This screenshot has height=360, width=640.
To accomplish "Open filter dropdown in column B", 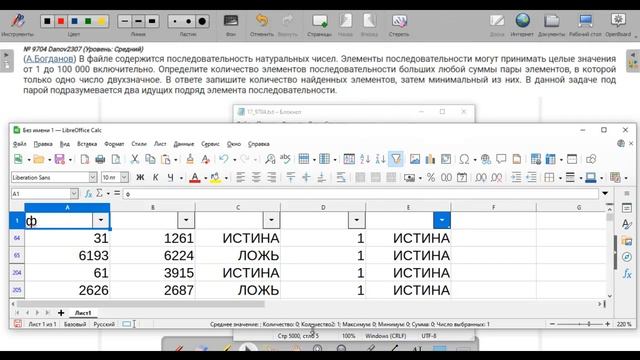I will [x=186, y=220].
